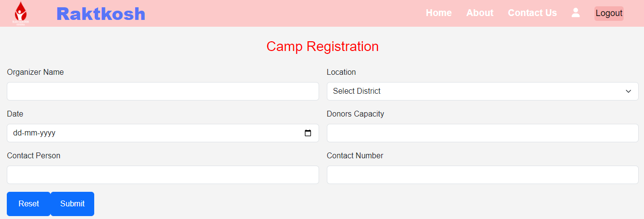
Task: Submit the camp registration form
Action: pyautogui.click(x=72, y=204)
